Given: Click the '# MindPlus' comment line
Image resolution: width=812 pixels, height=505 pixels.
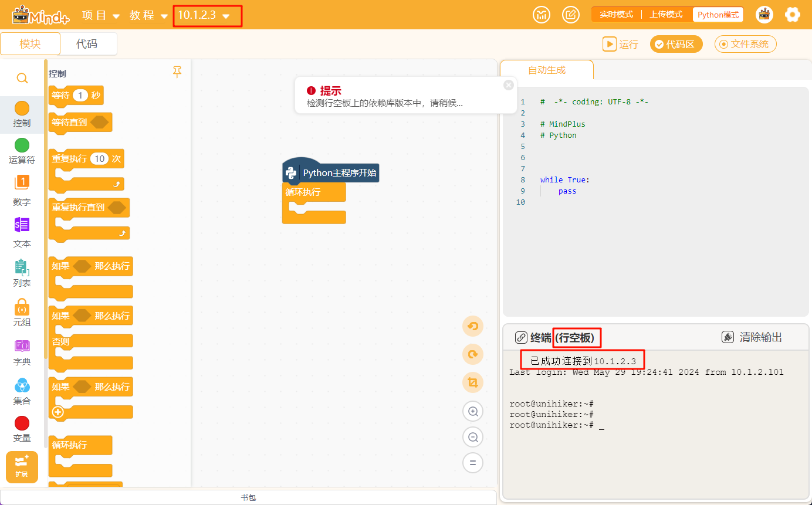Looking at the screenshot, I should click(x=563, y=124).
